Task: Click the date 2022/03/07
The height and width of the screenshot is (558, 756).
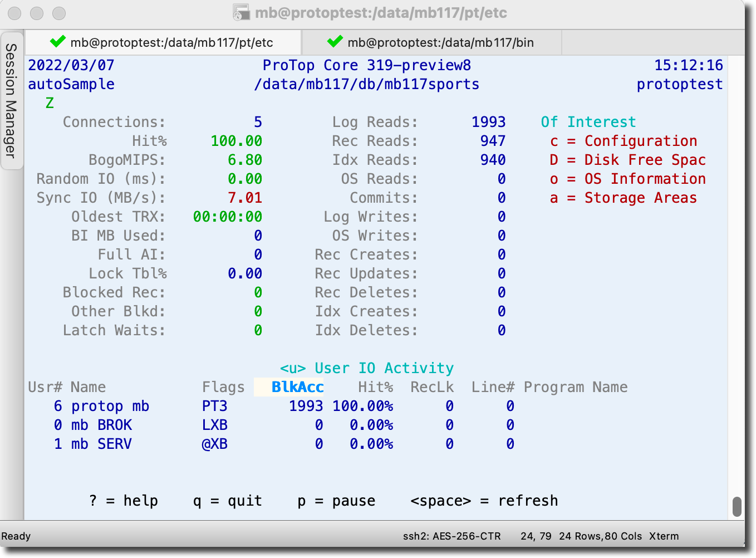Action: pyautogui.click(x=71, y=66)
